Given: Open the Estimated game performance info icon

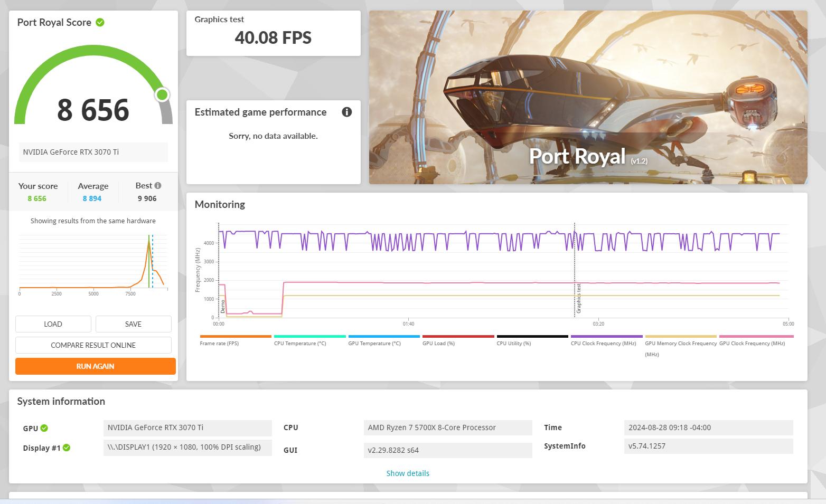Looking at the screenshot, I should click(x=346, y=112).
